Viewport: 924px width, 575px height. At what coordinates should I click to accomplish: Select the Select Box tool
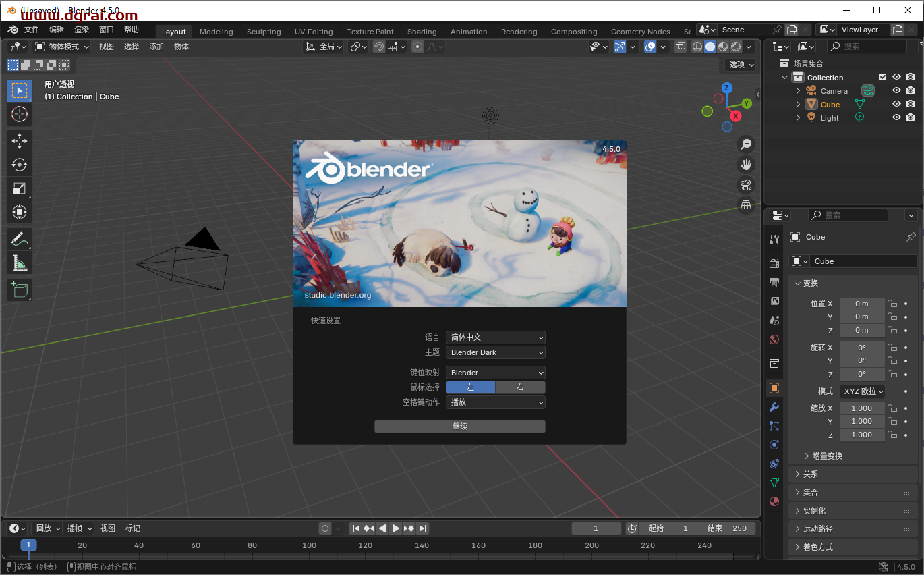(x=20, y=90)
